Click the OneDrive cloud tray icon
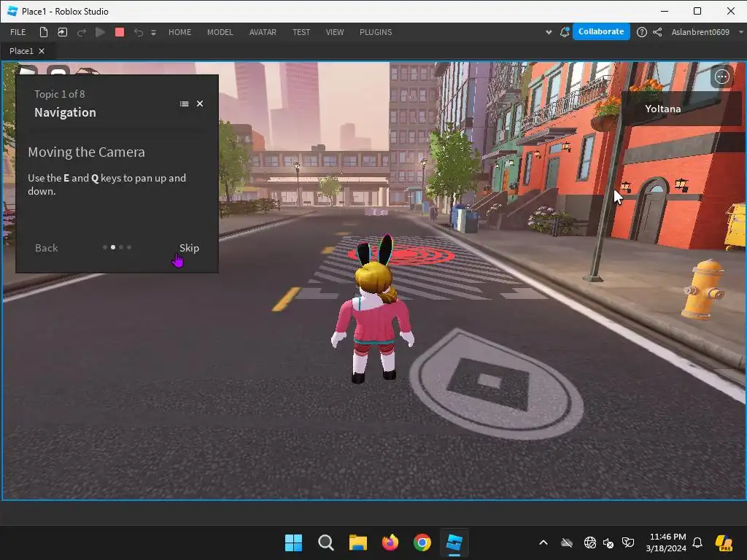 pos(566,542)
